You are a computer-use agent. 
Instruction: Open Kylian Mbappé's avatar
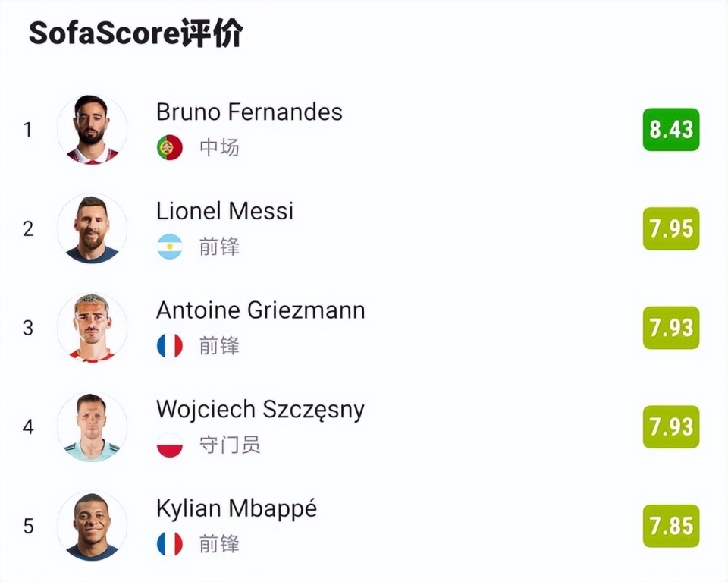tap(92, 527)
